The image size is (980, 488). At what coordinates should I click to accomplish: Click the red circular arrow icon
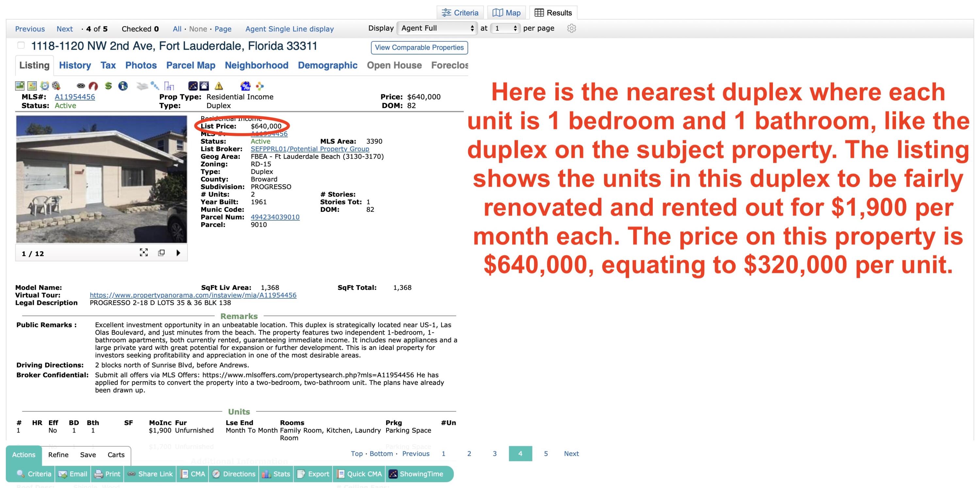click(93, 86)
